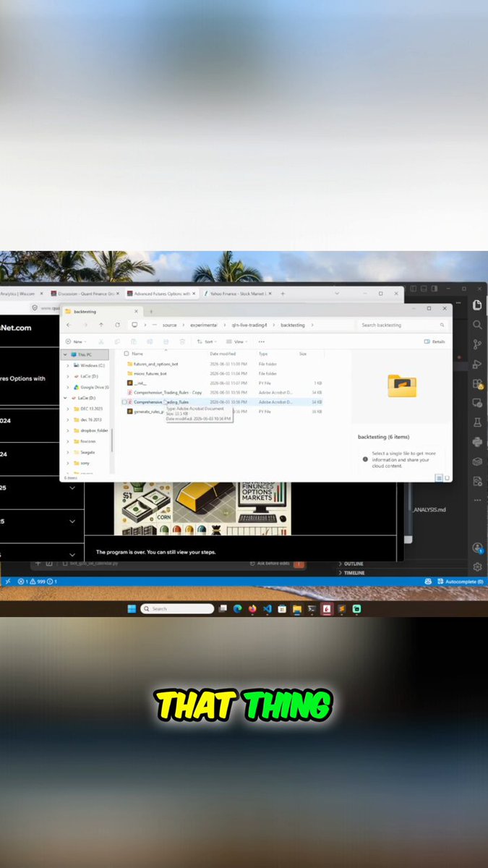Toggle select-all checkbox beside Name header
Image resolution: width=488 pixels, height=868 pixels.
coord(127,354)
